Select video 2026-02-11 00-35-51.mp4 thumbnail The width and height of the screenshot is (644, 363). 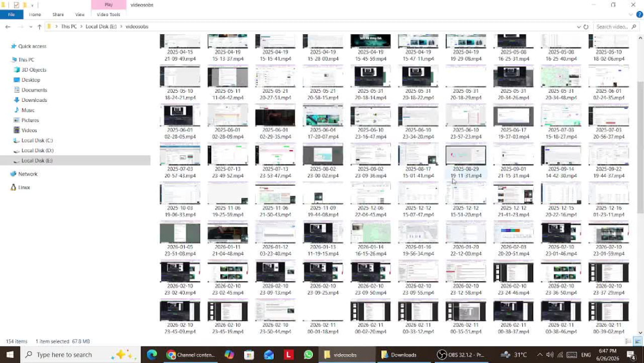click(x=466, y=311)
